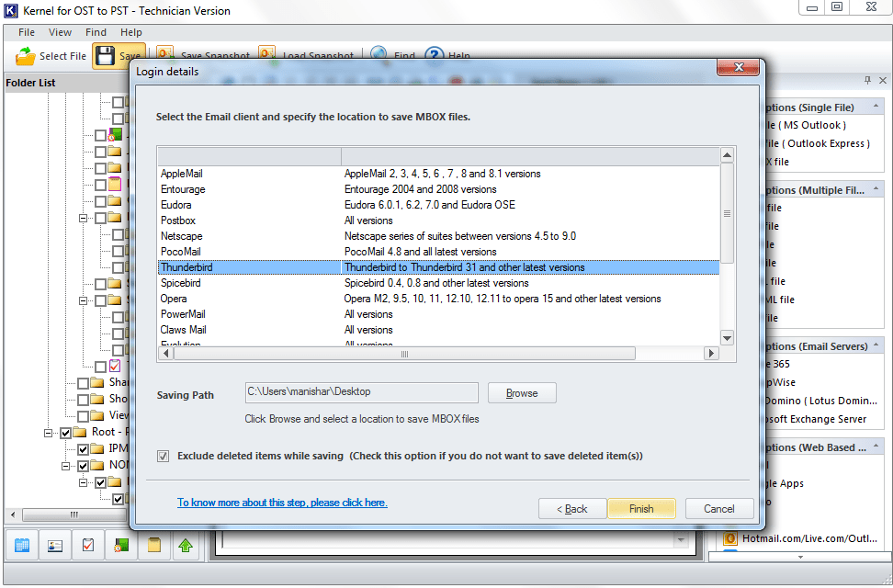Open the Contacts card icon below Folder List

(x=55, y=545)
